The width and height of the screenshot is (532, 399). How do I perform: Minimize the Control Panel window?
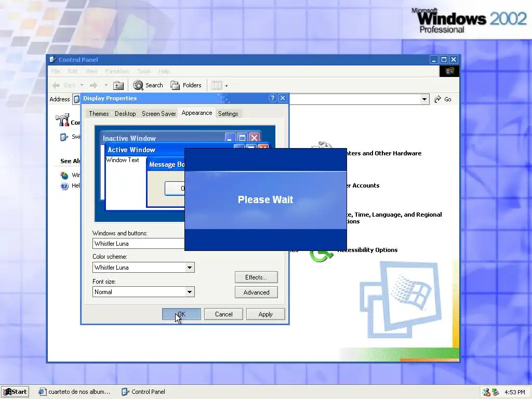[434, 60]
